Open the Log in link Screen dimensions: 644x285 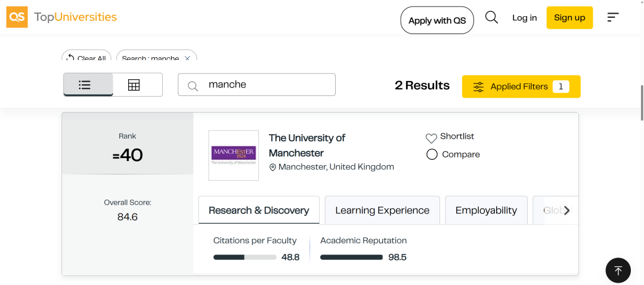(525, 18)
